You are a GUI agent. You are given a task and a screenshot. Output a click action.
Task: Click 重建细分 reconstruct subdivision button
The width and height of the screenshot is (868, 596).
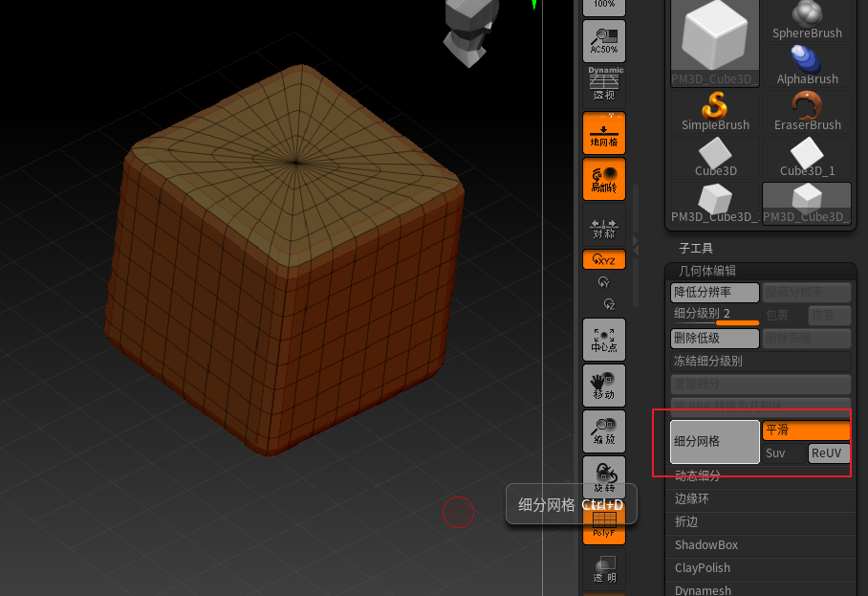761,384
